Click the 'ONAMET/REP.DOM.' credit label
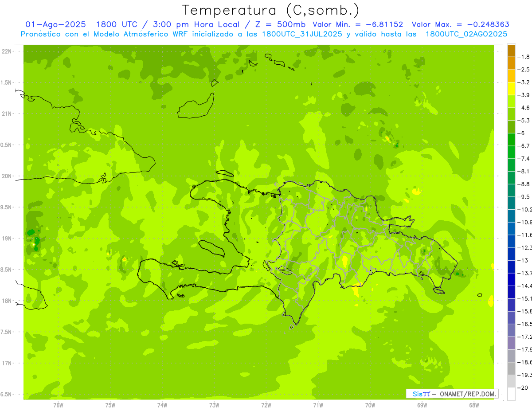The width and height of the screenshot is (532, 411). click(467, 394)
